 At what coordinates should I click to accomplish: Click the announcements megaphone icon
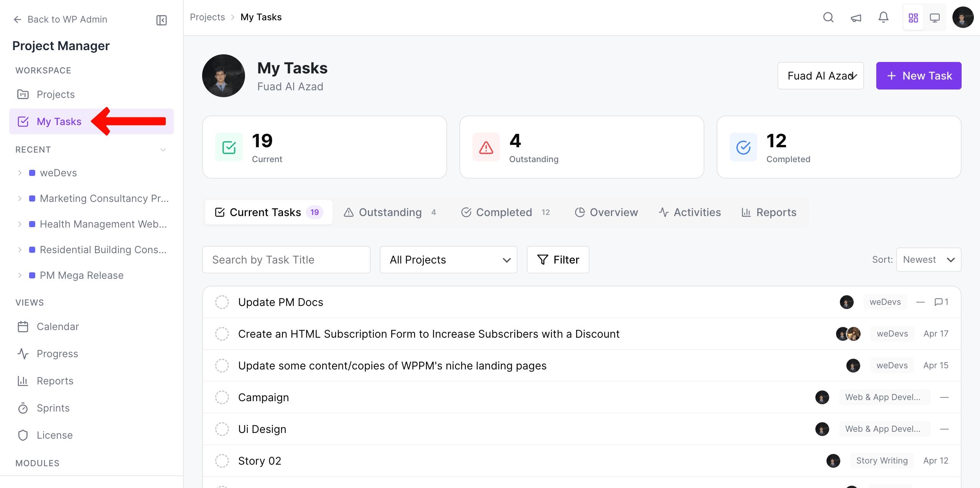click(856, 17)
